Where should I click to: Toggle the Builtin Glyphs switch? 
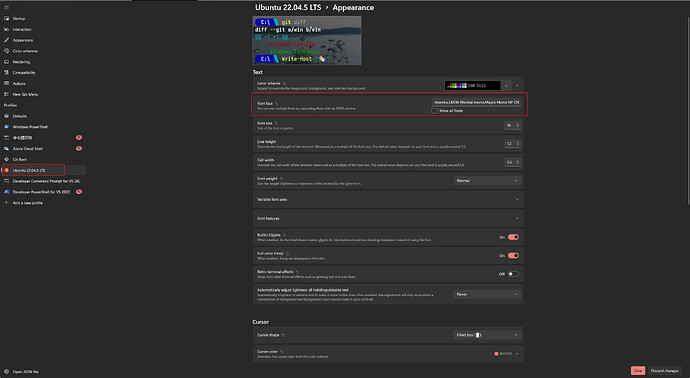click(513, 237)
